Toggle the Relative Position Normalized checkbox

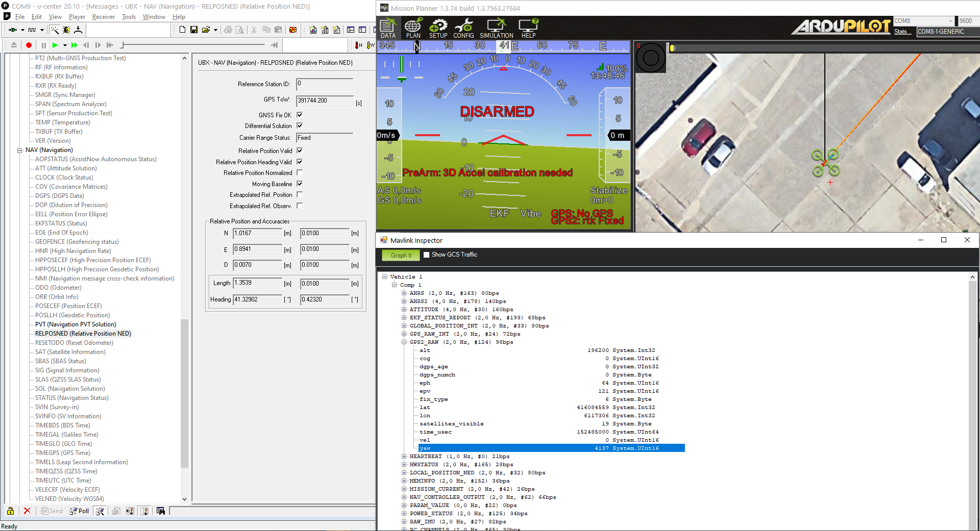click(300, 173)
